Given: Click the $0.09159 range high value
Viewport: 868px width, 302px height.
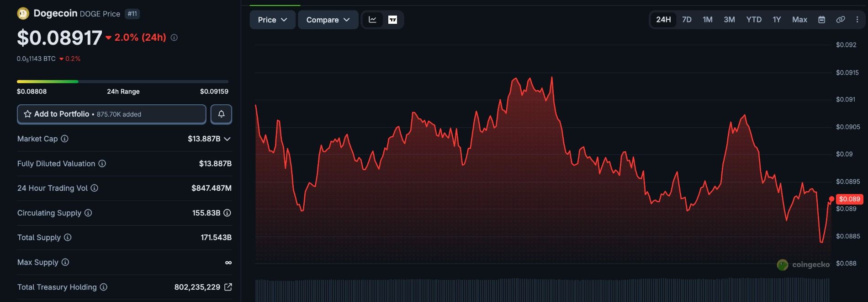Looking at the screenshot, I should pos(214,91).
